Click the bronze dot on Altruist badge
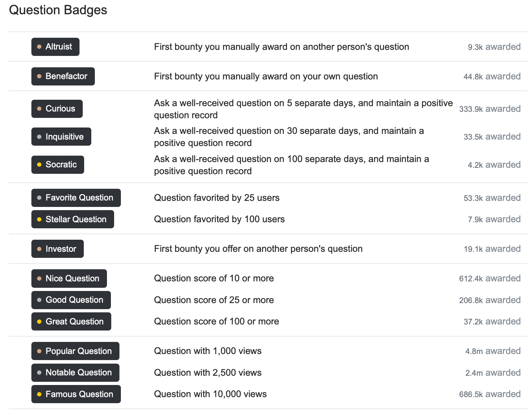The height and width of the screenshot is (411, 532). 39,47
